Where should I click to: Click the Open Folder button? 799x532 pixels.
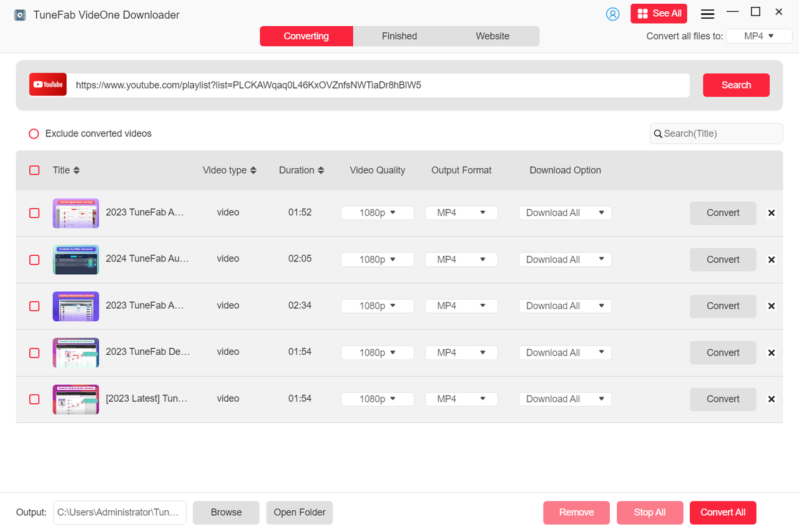tap(300, 512)
